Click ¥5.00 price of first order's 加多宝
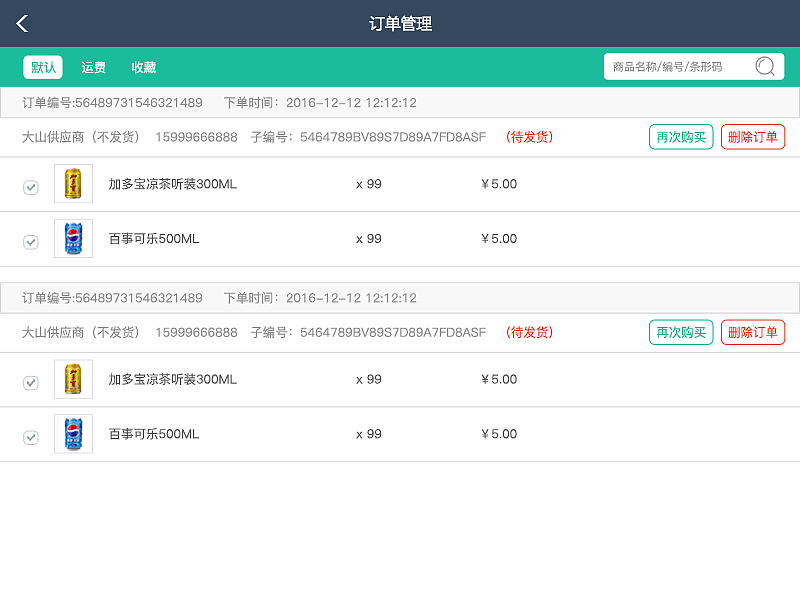 coord(499,184)
